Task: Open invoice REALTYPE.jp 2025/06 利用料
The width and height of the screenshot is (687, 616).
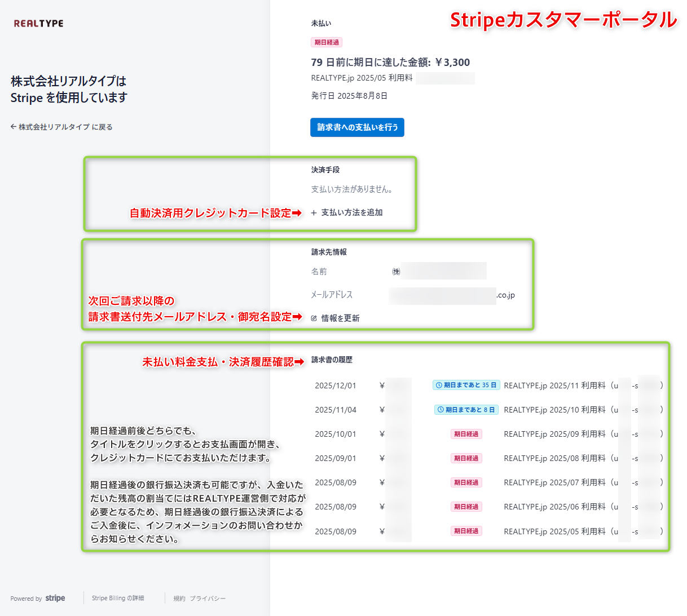Action: pos(554,507)
